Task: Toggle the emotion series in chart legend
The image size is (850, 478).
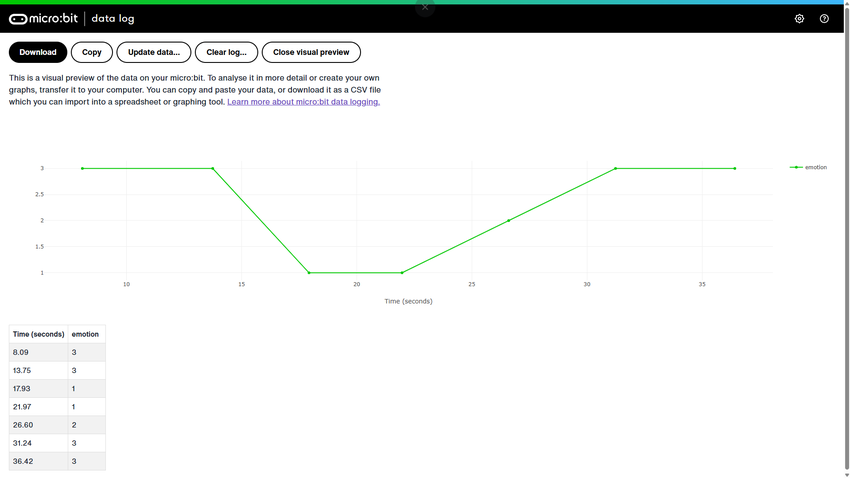Action: [x=808, y=167]
